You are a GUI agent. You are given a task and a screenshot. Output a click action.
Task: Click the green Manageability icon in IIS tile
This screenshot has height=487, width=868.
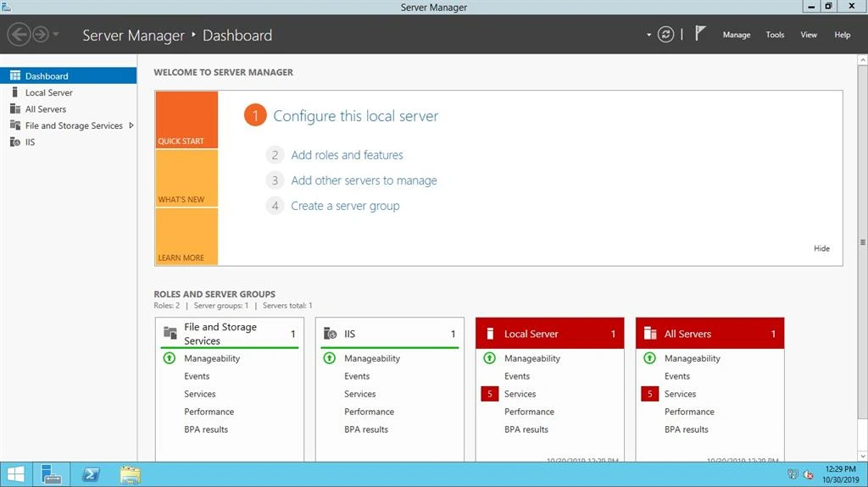coord(330,358)
